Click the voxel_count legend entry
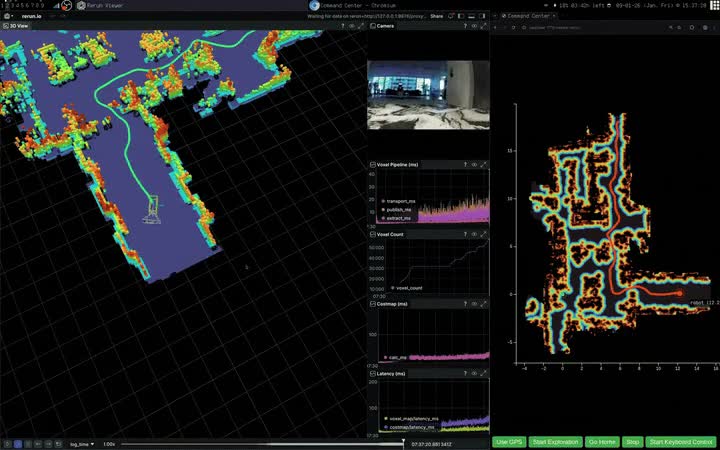This screenshot has height=450, width=720. point(407,288)
